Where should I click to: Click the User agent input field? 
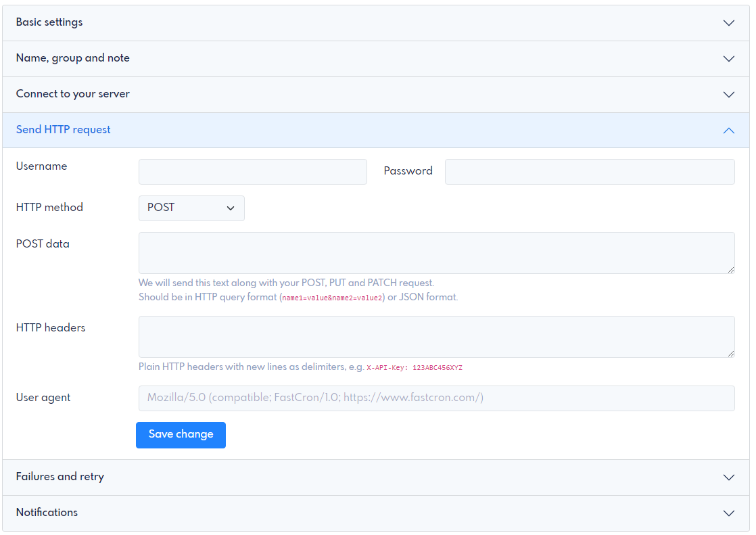tap(436, 398)
